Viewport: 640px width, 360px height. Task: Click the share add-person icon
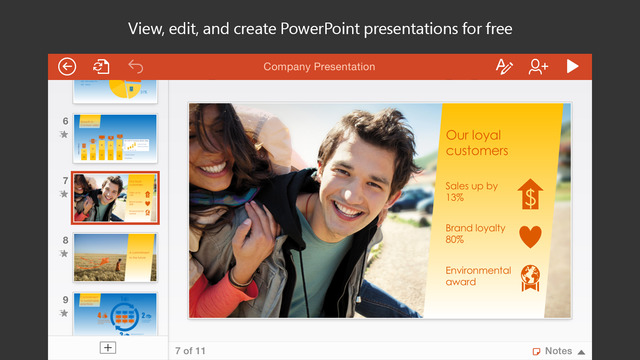click(x=538, y=67)
